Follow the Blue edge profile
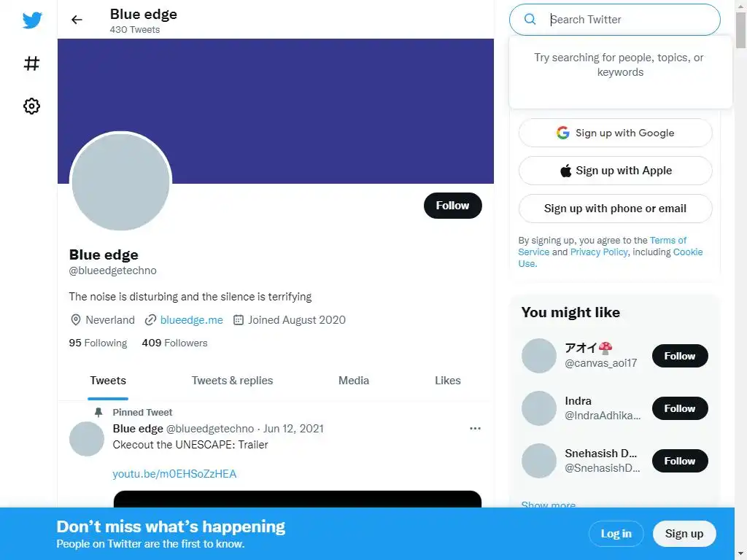This screenshot has width=747, height=560. [x=452, y=206]
